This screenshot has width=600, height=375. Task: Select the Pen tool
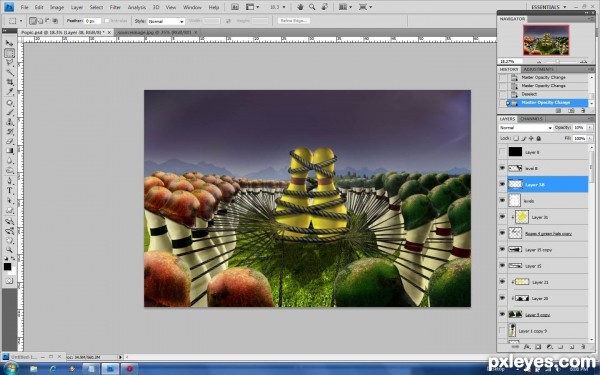click(x=9, y=181)
